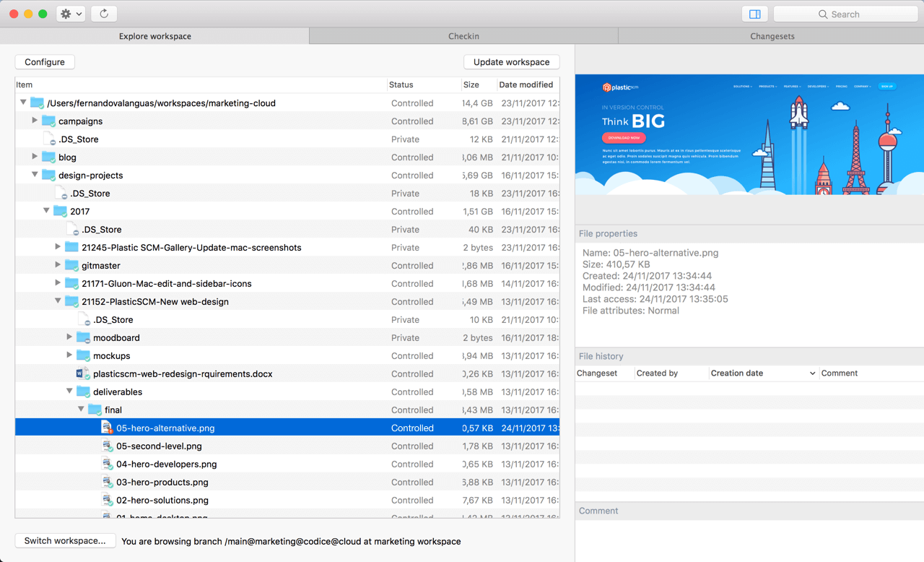The image size is (924, 562).
Task: Click the 21171-Gluon-Mac-edit folder icon
Action: coord(71,283)
